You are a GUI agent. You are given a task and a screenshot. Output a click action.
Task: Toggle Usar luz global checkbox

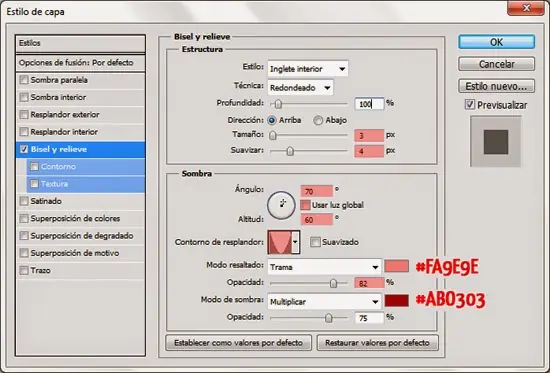coord(306,205)
